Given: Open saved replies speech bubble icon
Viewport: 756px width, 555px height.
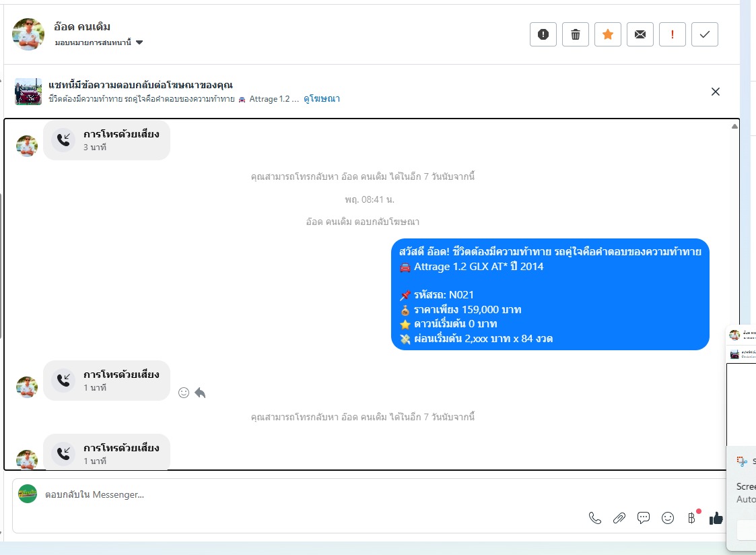Looking at the screenshot, I should click(x=643, y=518).
